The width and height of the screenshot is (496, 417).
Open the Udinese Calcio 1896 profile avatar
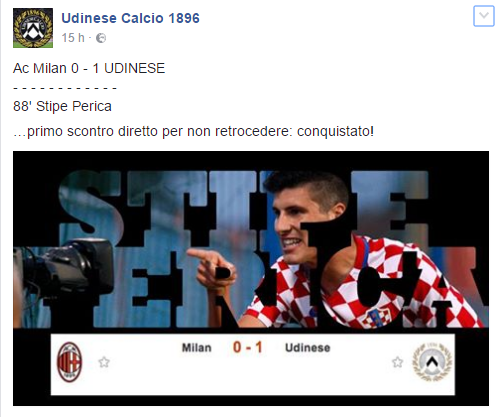[x=33, y=28]
